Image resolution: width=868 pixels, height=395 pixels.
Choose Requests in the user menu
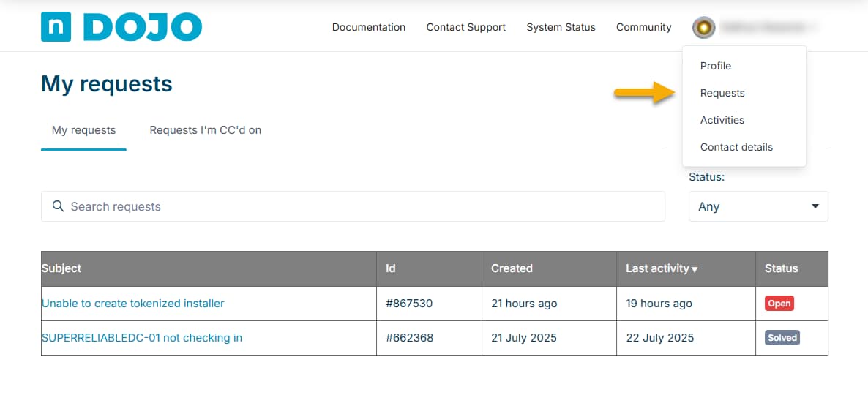click(x=722, y=93)
